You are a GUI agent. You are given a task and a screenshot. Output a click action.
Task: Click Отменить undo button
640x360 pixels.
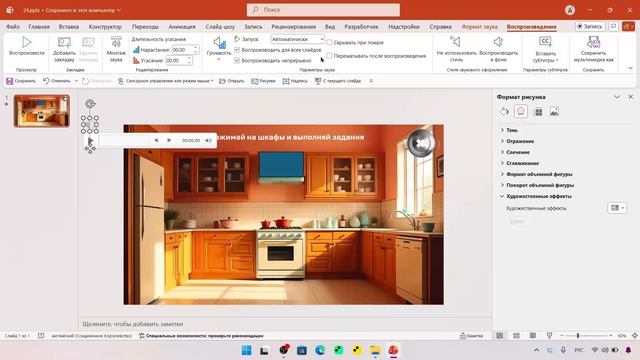pyautogui.click(x=57, y=81)
